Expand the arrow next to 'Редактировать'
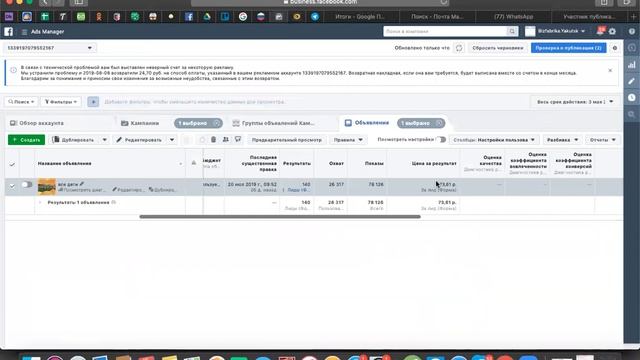The image size is (640, 360). pos(172,140)
